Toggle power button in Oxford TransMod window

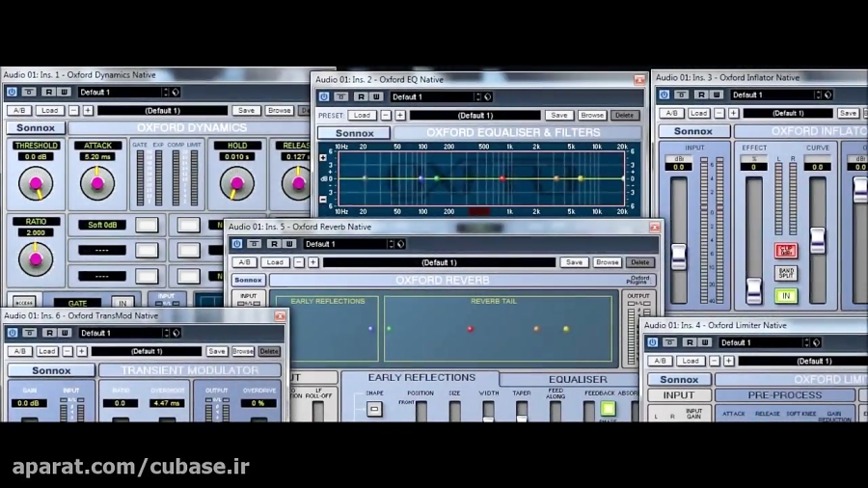(x=13, y=333)
